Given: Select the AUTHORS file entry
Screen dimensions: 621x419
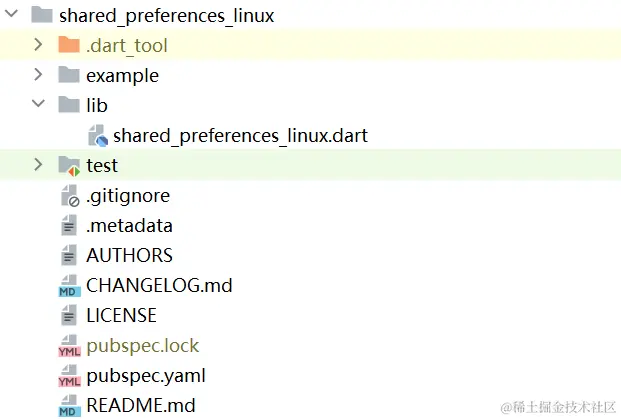Looking at the screenshot, I should pos(129,255).
